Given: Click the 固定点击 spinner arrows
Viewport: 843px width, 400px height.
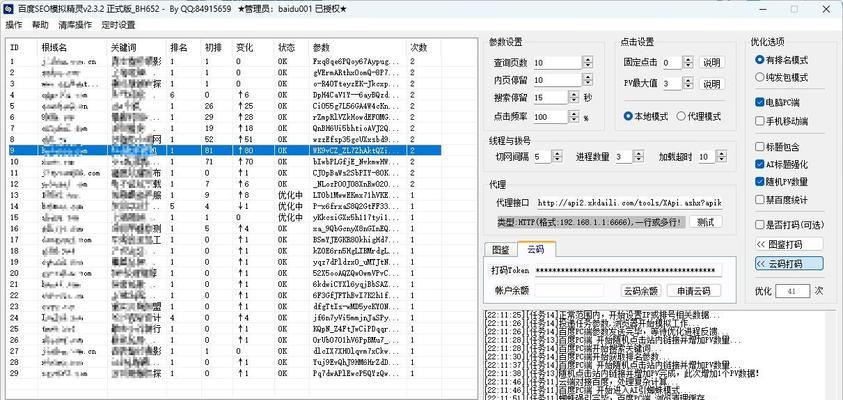Looking at the screenshot, I should pos(688,62).
